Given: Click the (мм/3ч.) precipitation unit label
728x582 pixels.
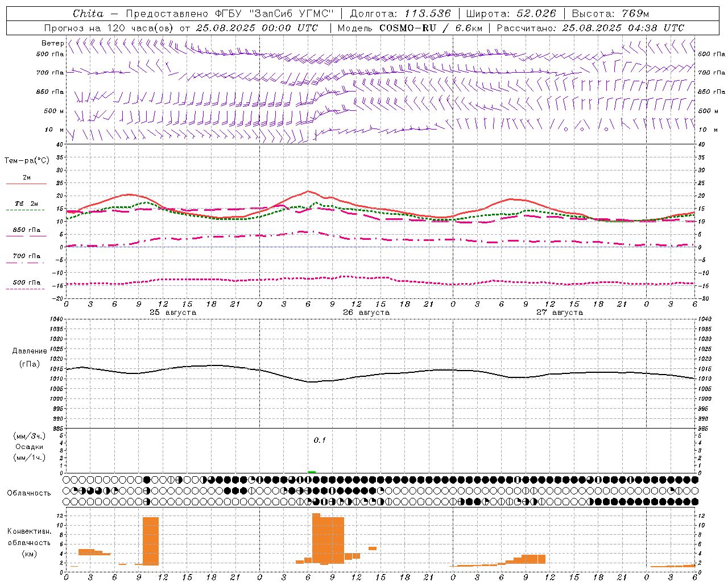Looking at the screenshot, I should tap(30, 436).
